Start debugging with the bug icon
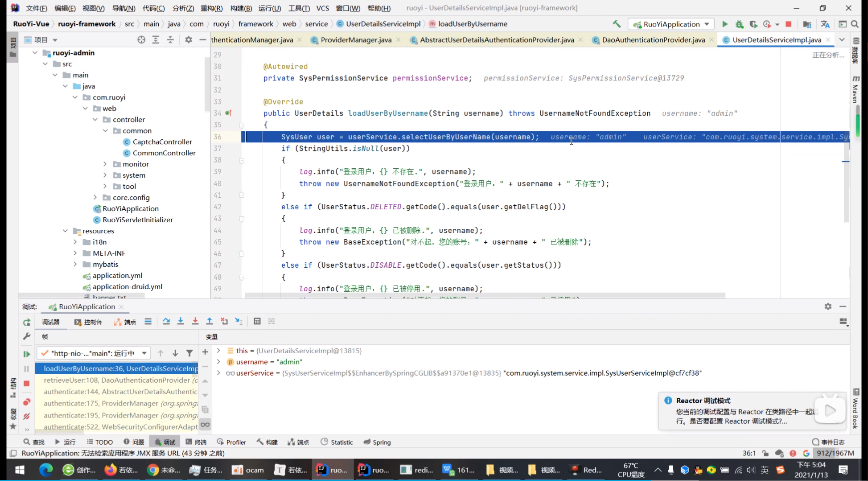The image size is (868, 481). pos(739,24)
